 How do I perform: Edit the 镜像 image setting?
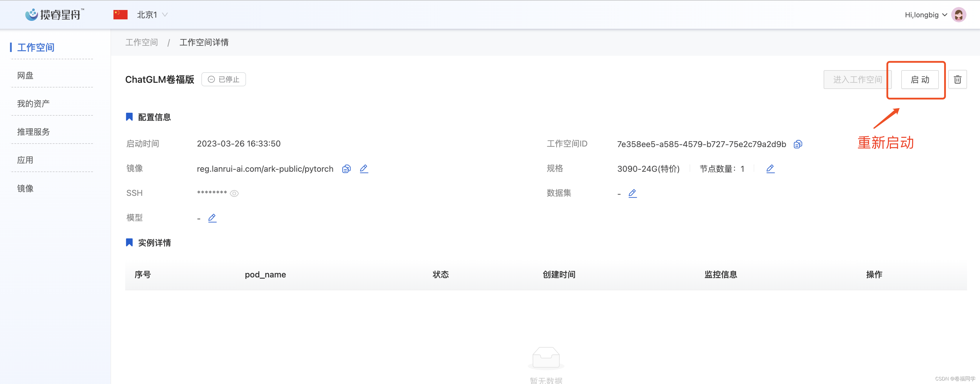(x=364, y=169)
